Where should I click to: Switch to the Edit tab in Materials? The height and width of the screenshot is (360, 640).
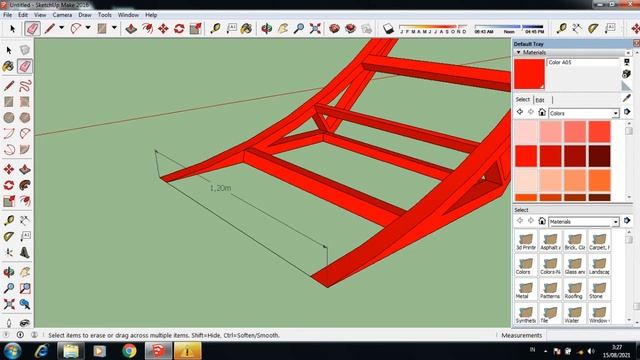pyautogui.click(x=540, y=100)
